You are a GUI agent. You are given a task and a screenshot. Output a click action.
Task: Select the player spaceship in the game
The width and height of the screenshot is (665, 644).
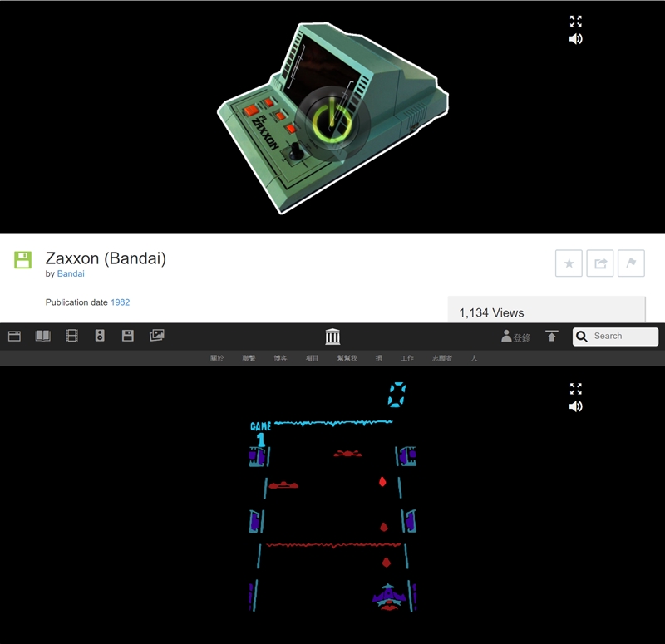(x=389, y=597)
